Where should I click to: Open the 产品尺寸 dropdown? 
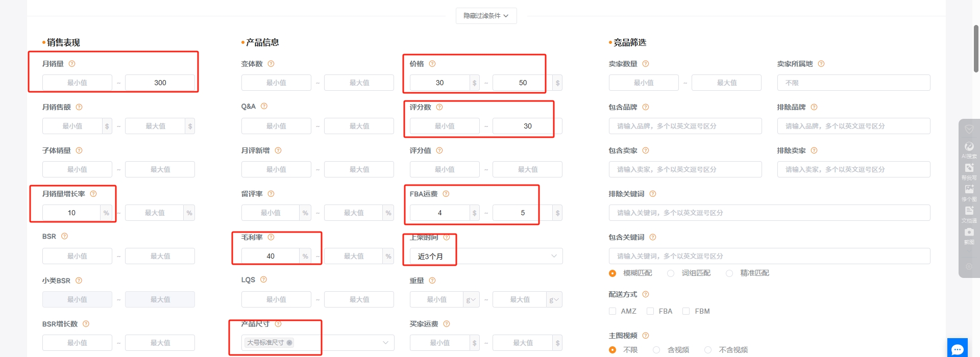tap(317, 343)
